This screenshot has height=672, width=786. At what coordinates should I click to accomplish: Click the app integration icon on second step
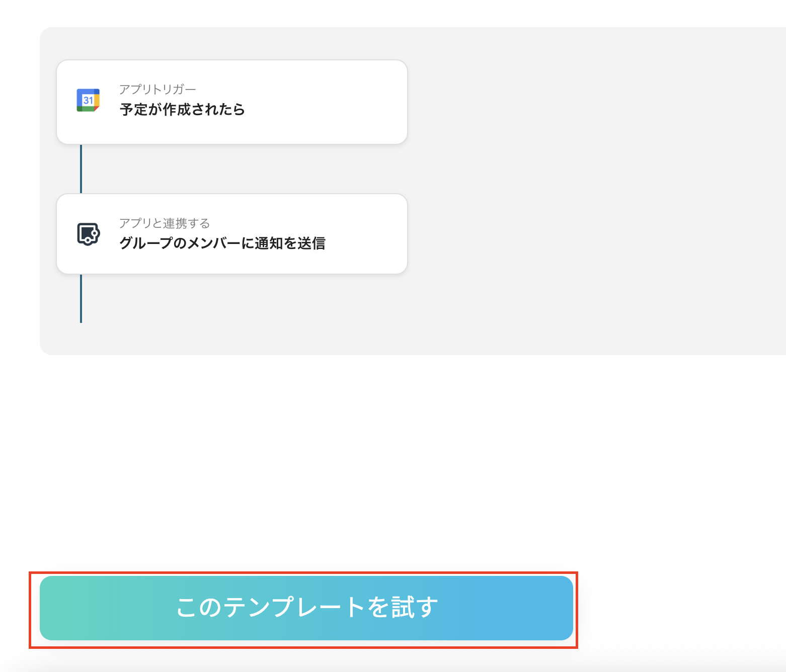click(88, 234)
